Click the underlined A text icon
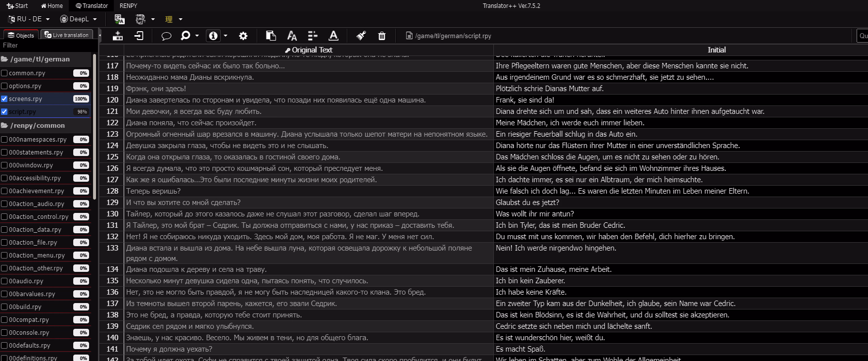 334,36
